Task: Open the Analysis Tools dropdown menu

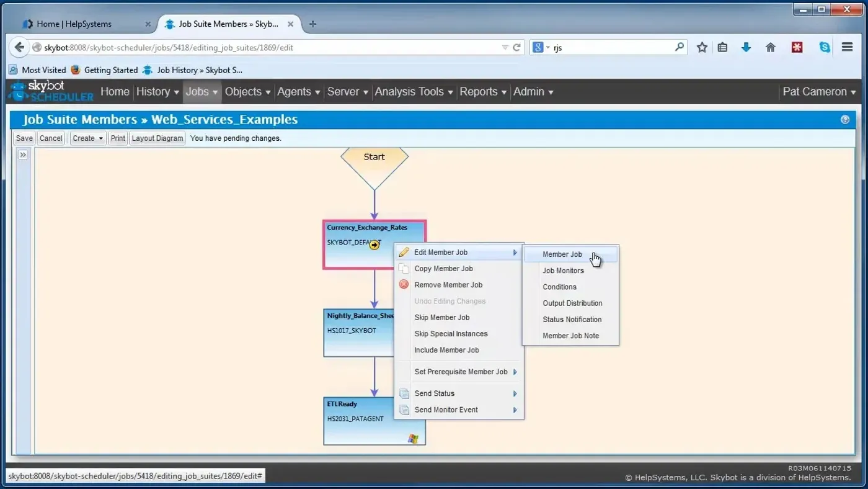Action: pyautogui.click(x=414, y=92)
